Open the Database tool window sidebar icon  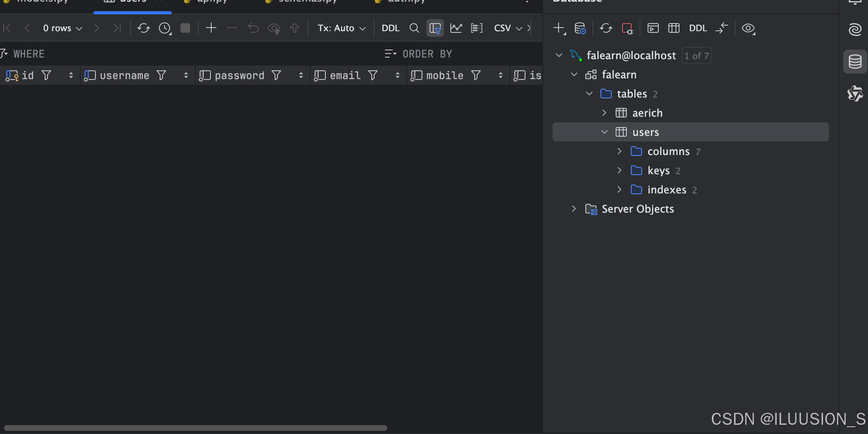coord(855,62)
